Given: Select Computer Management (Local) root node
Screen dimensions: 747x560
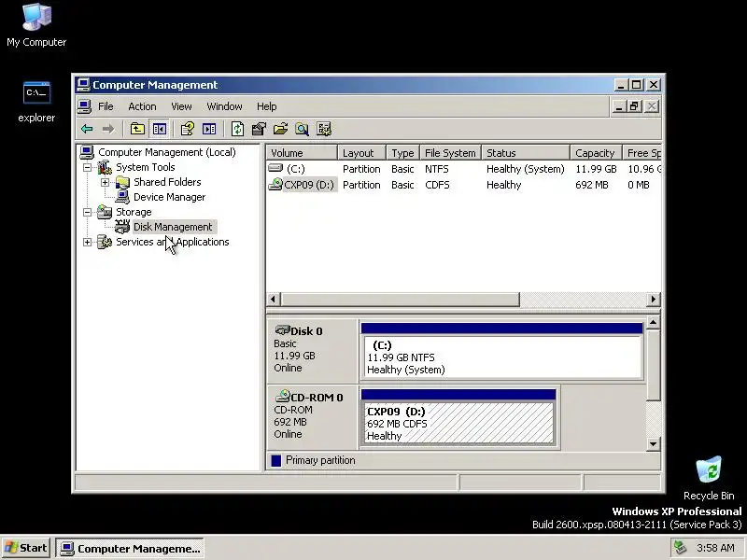Looking at the screenshot, I should pyautogui.click(x=167, y=152).
